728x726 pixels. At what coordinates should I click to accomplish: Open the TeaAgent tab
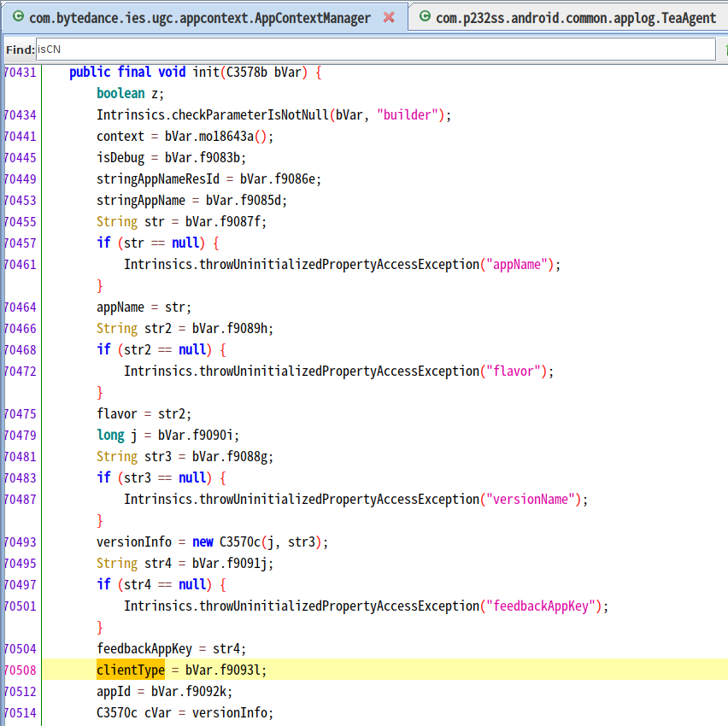click(x=575, y=18)
